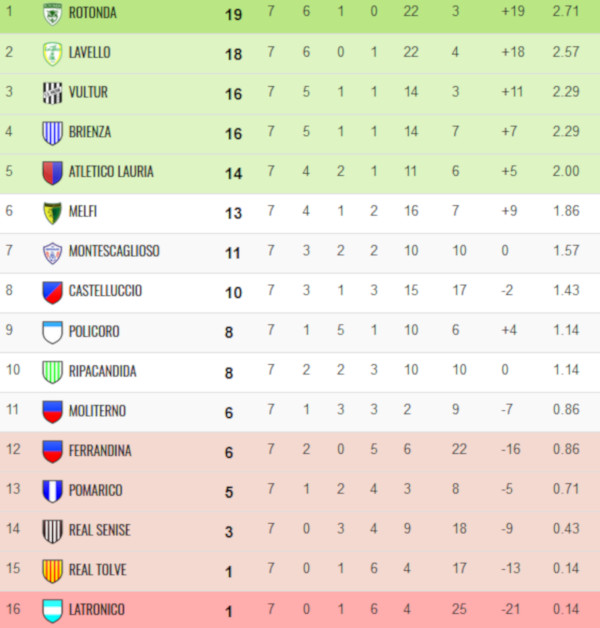Click the Rotonda team crest icon
Viewport: 600px width, 628px height.
coord(52,14)
